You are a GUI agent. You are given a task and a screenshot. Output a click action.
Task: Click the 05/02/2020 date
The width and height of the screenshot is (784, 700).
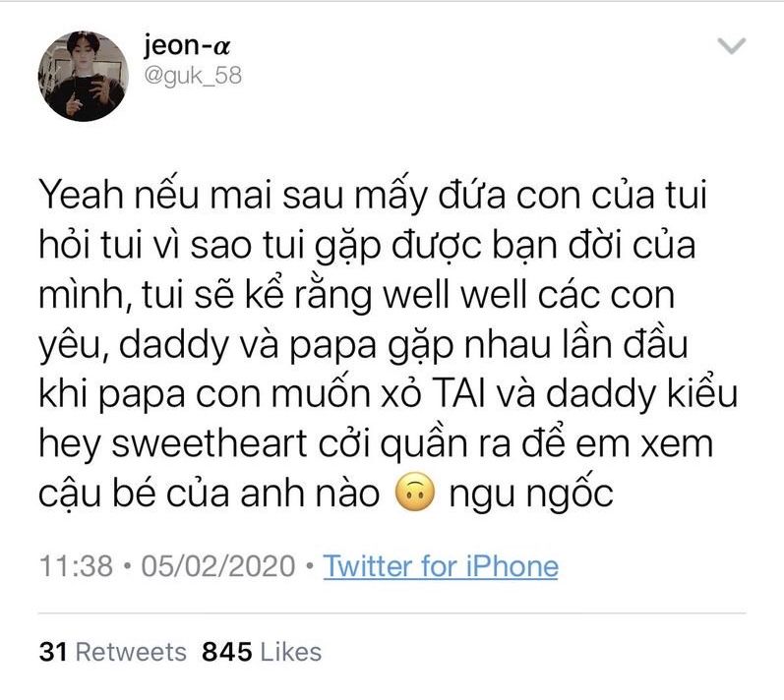[218, 566]
